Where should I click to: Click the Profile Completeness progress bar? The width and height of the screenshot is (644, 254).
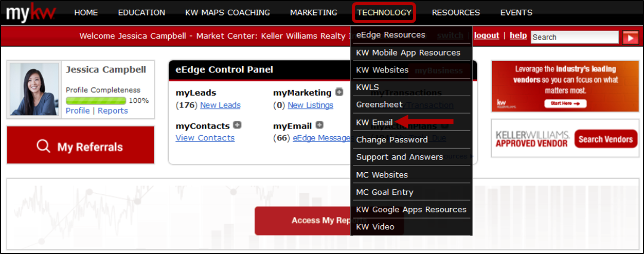point(96,101)
